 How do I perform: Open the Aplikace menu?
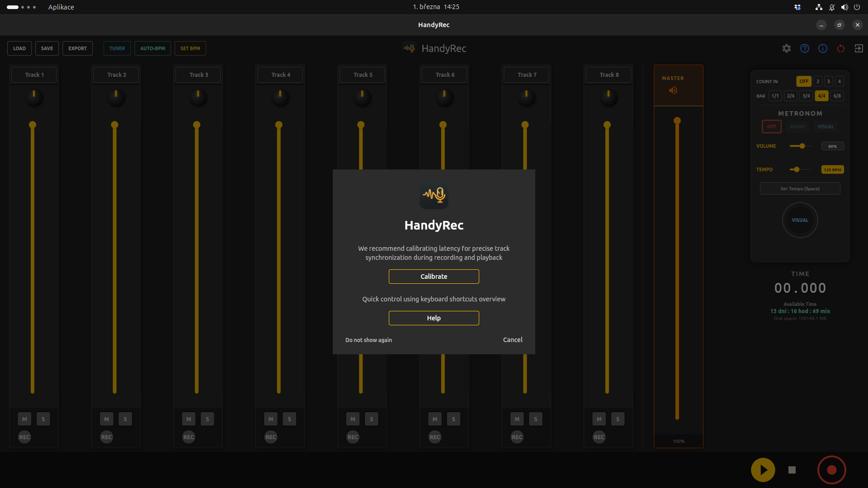[x=61, y=7]
